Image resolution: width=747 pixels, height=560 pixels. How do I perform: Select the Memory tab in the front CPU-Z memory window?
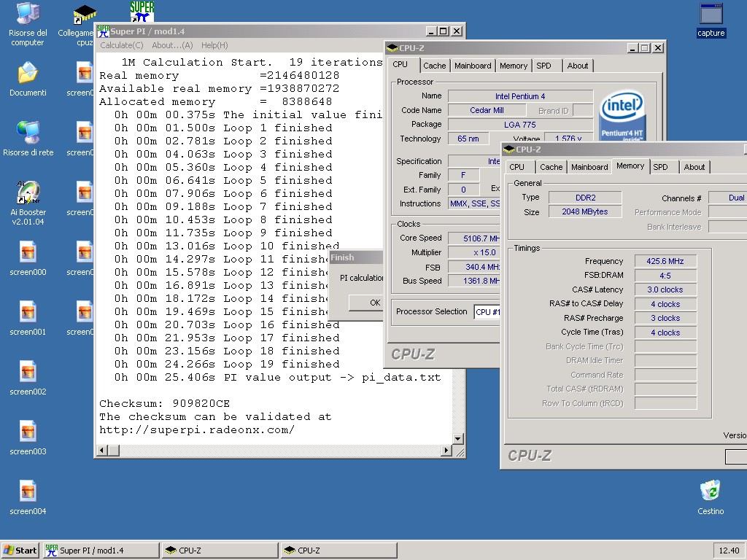630,166
